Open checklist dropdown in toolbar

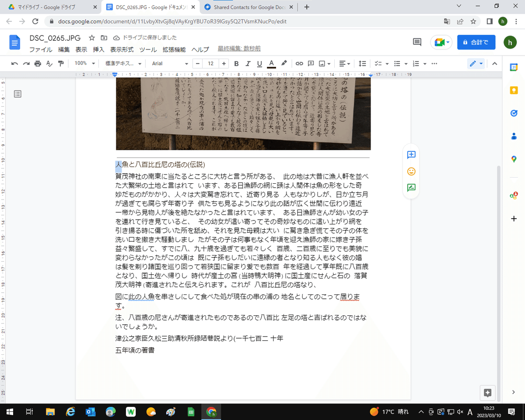point(381,63)
